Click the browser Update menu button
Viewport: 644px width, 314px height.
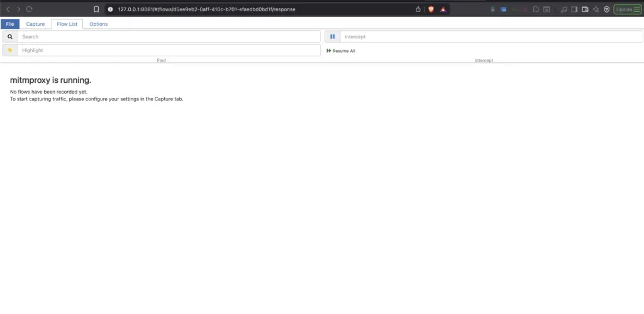point(628,9)
